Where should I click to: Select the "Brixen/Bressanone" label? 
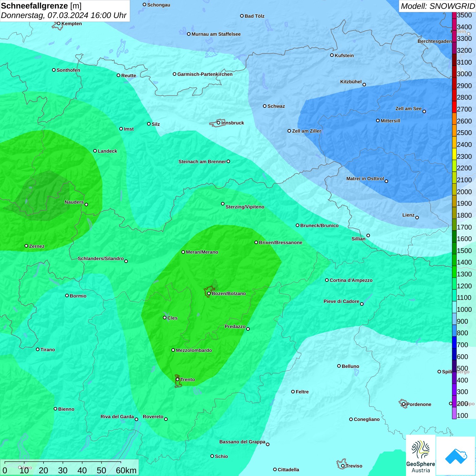(280, 242)
